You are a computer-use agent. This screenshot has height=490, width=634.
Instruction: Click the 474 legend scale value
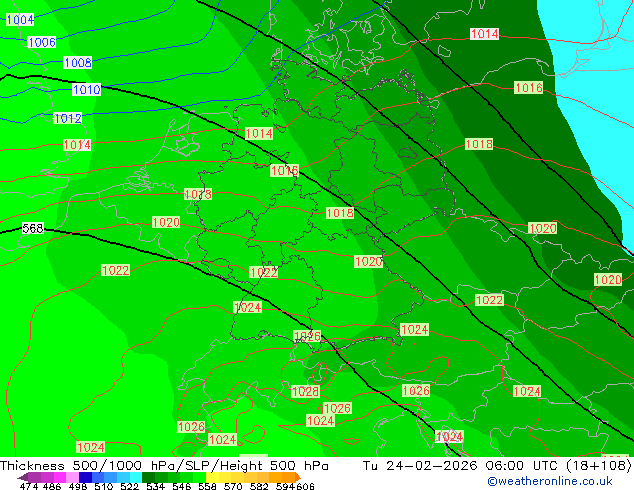tap(29, 486)
